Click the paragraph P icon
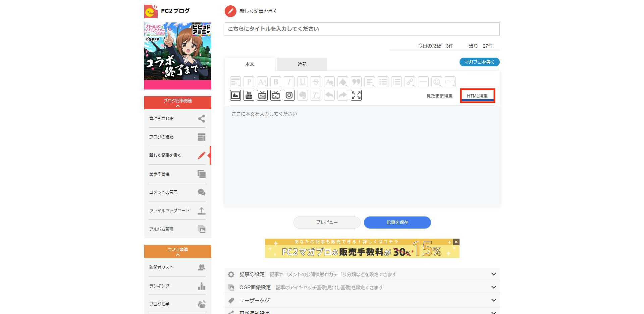 point(249,82)
